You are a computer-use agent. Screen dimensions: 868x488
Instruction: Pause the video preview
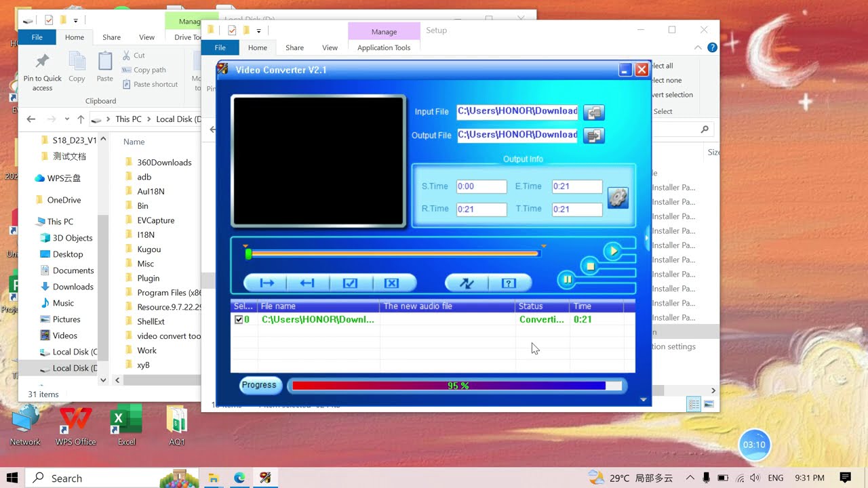click(x=568, y=279)
